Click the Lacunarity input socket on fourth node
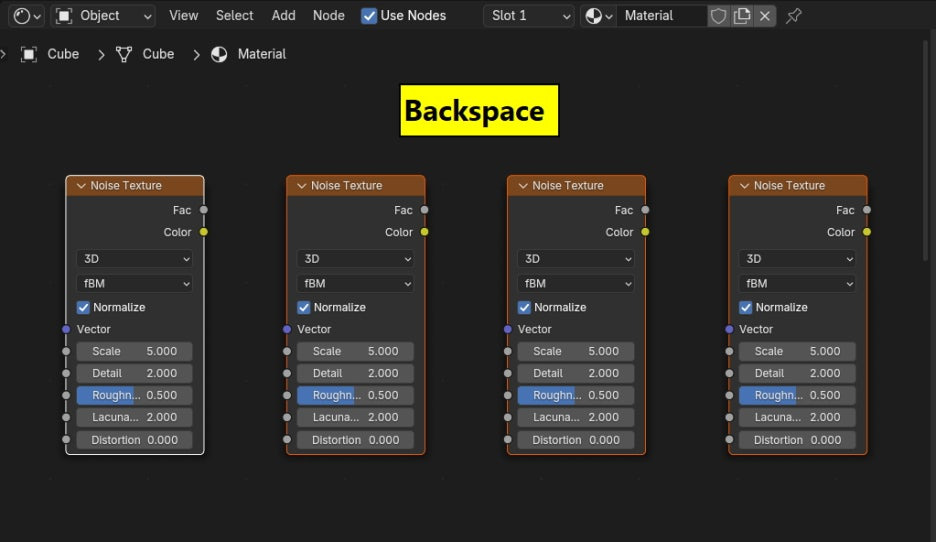Screen dimensions: 936x542 729,417
